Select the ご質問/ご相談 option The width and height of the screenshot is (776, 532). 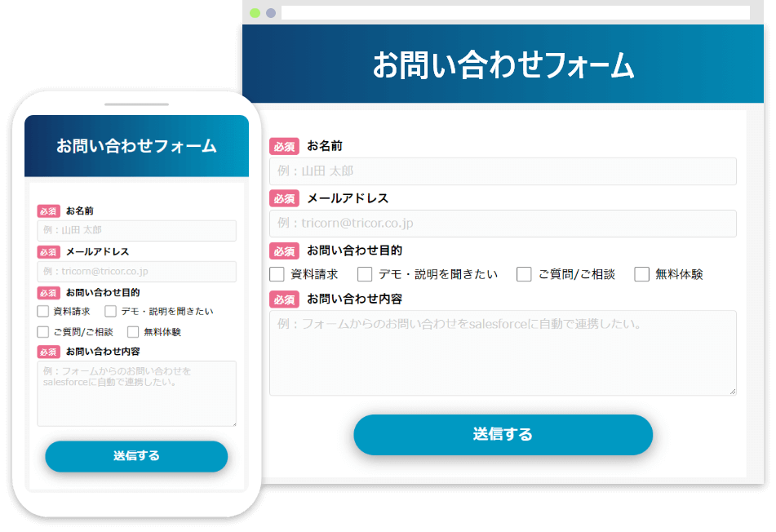point(524,274)
